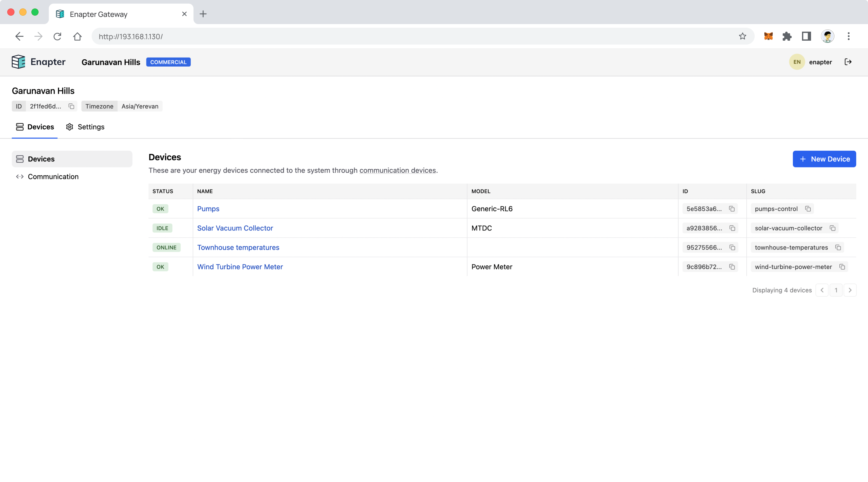Image resolution: width=868 pixels, height=482 pixels.
Task: Follow the communication devices link
Action: [398, 171]
